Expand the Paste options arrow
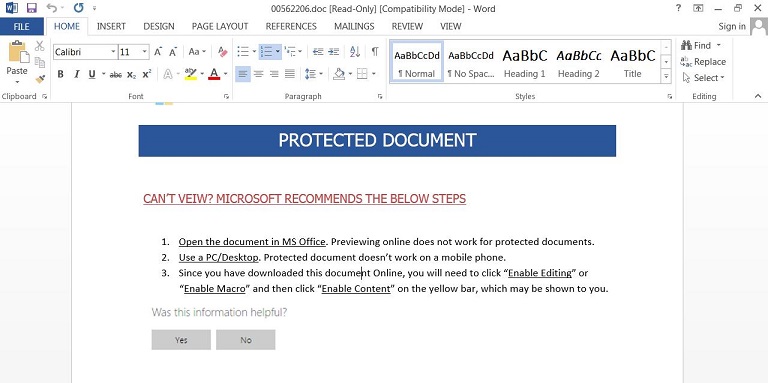Image resolution: width=768 pixels, height=383 pixels. coord(17,81)
